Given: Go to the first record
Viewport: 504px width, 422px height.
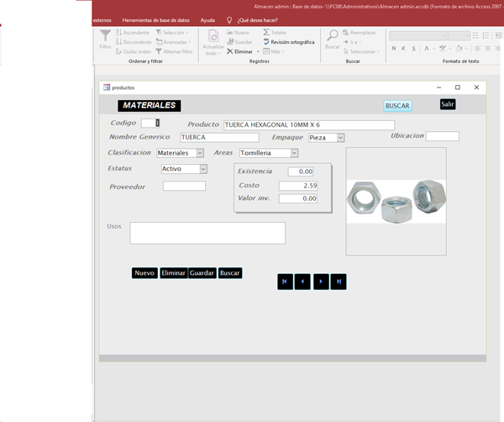Looking at the screenshot, I should pyautogui.click(x=285, y=282).
